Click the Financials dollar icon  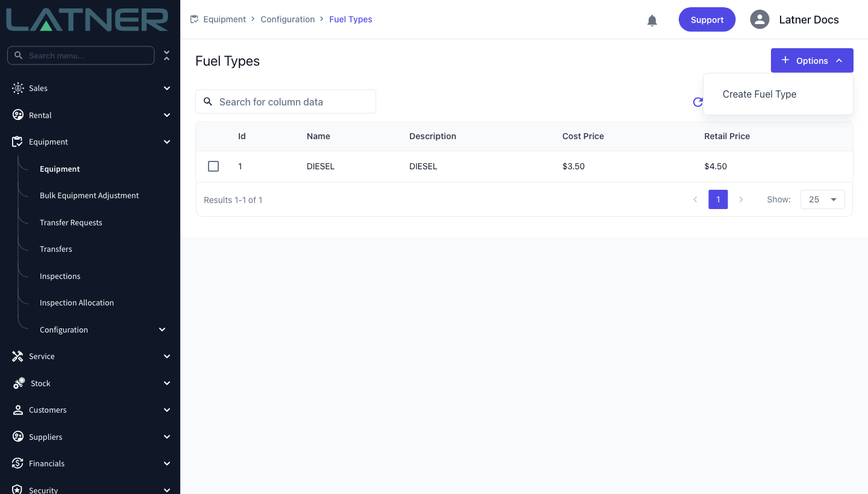point(18,463)
